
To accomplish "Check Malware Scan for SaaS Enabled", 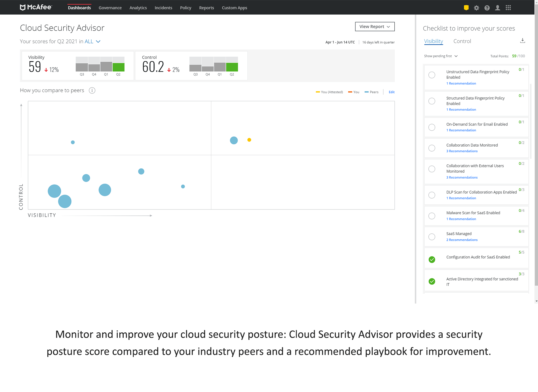I will pyautogui.click(x=432, y=216).
